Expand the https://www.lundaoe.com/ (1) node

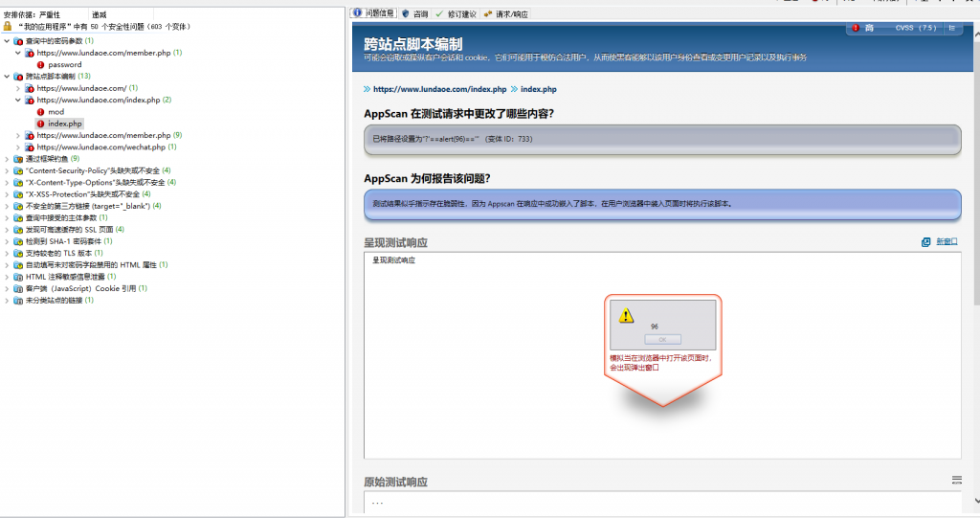pos(18,88)
